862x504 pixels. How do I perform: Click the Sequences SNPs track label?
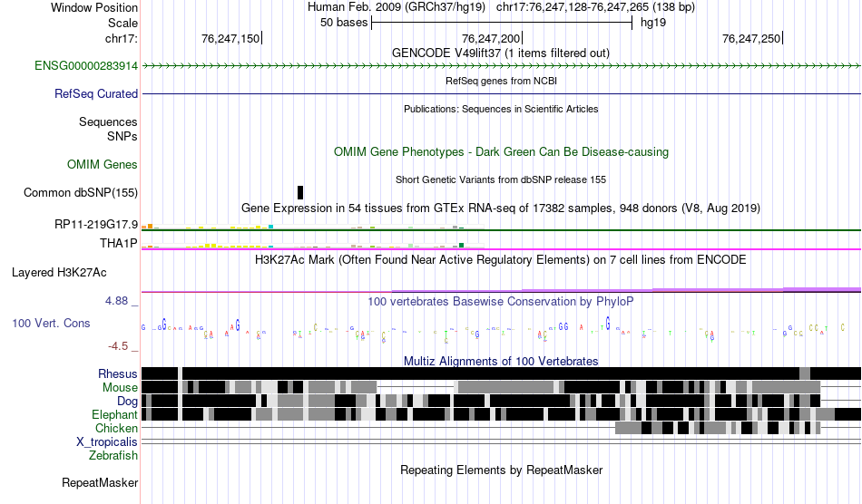[x=108, y=129]
